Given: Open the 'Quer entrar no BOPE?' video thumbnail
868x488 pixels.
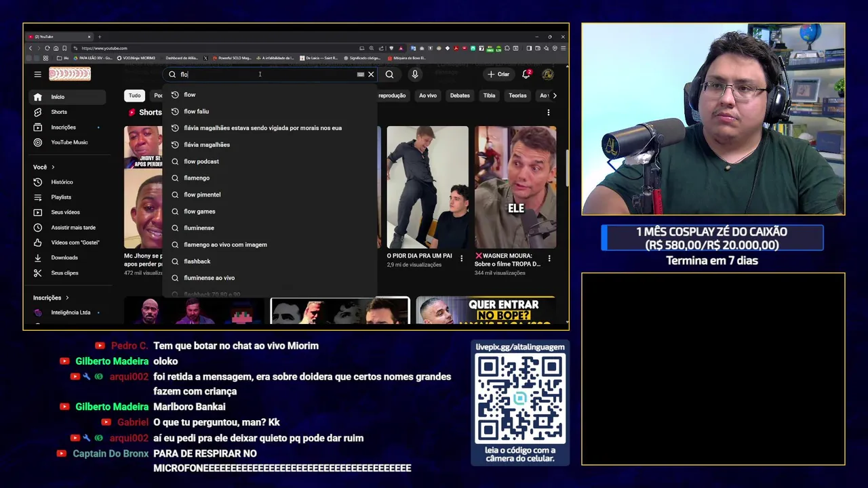Looking at the screenshot, I should (486, 310).
